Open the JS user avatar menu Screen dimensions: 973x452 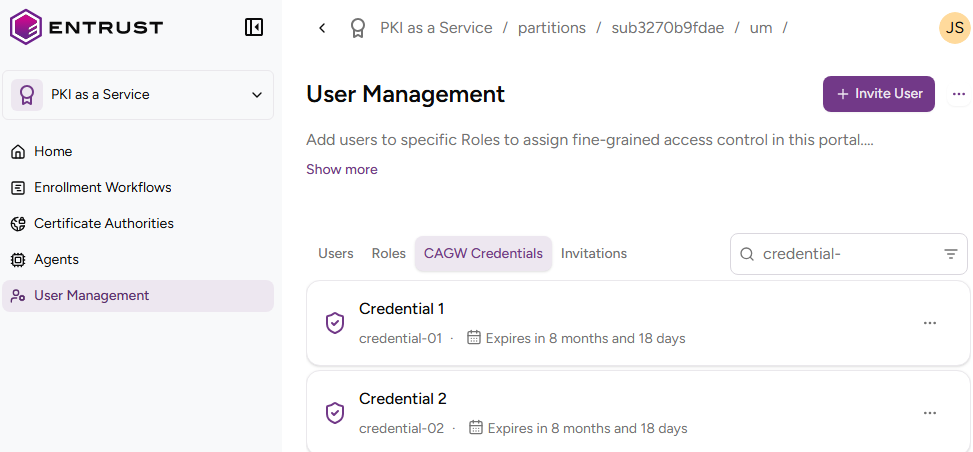click(x=954, y=28)
